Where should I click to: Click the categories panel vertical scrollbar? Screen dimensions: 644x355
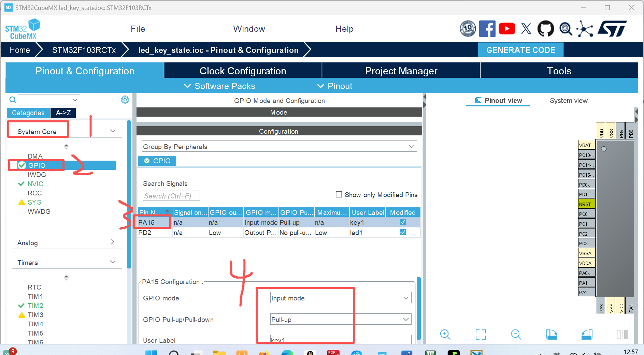pyautogui.click(x=129, y=194)
